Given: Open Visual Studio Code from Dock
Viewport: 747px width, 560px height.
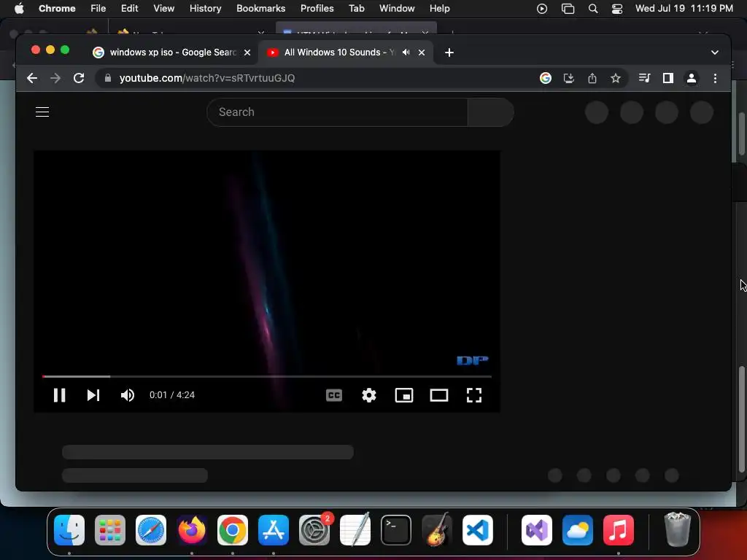Looking at the screenshot, I should tap(477, 530).
